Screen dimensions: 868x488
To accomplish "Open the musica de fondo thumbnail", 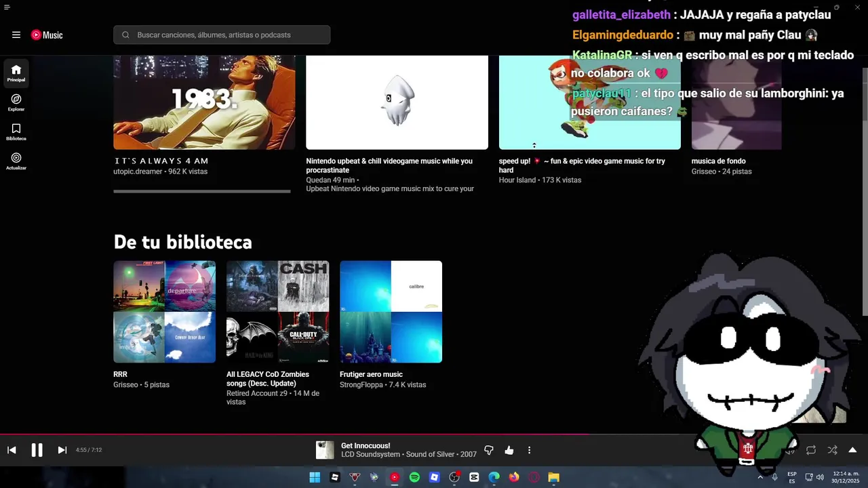I will (x=736, y=102).
